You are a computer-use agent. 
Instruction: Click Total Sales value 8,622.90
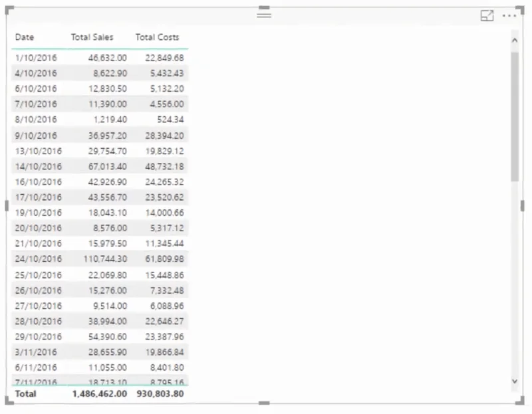[110, 73]
